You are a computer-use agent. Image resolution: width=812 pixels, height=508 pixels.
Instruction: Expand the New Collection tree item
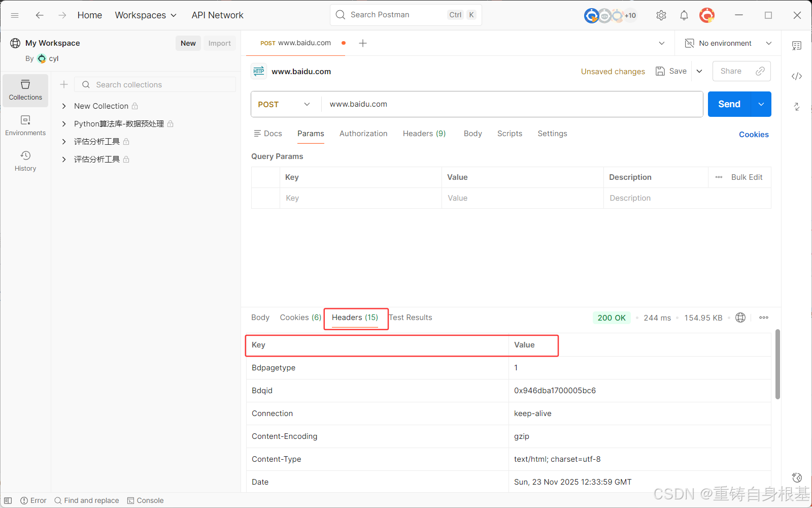pos(64,106)
